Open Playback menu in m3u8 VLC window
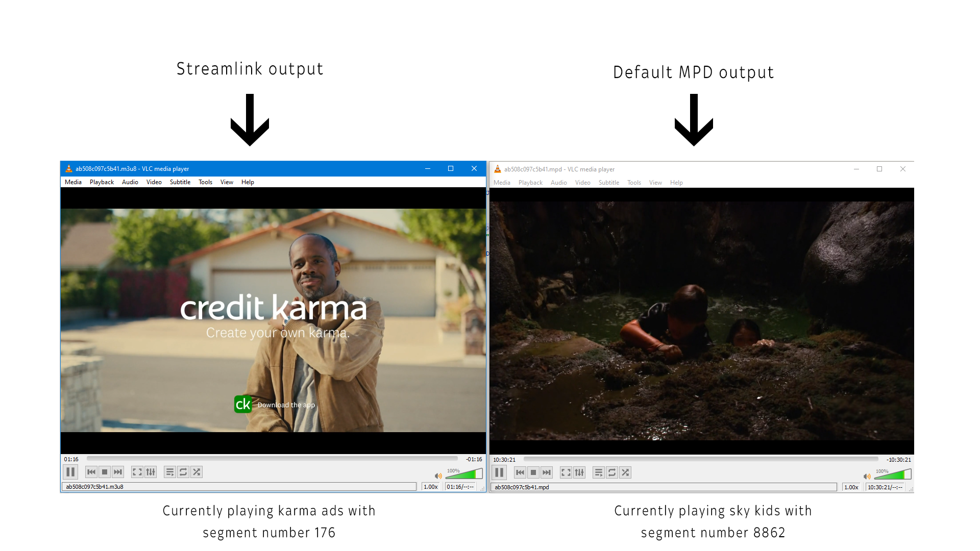The width and height of the screenshot is (980, 551). click(102, 182)
